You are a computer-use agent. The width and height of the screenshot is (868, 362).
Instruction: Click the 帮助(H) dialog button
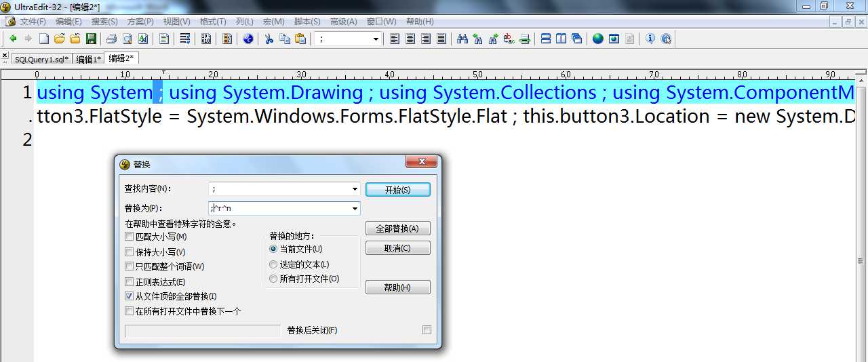pos(397,287)
